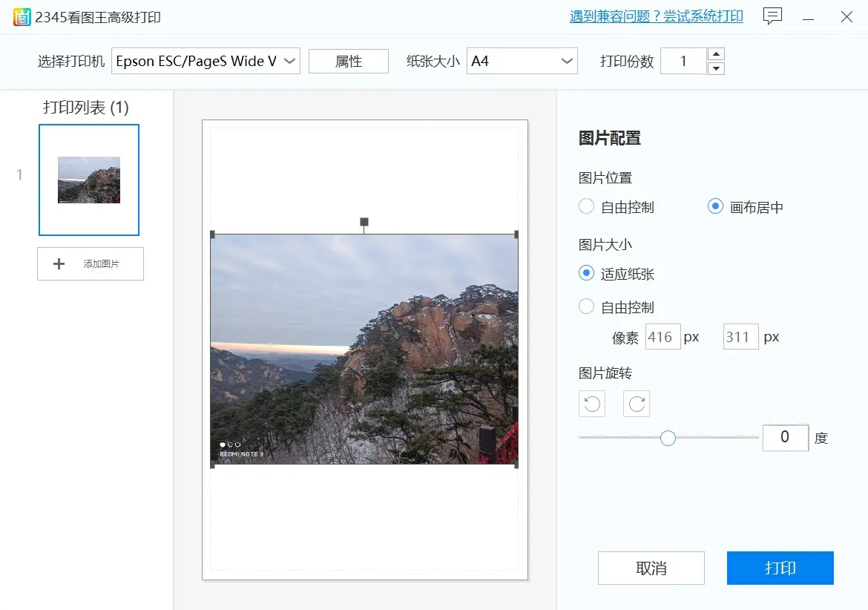
Task: Click the bottom-left resize handle of the photo
Action: click(213, 465)
